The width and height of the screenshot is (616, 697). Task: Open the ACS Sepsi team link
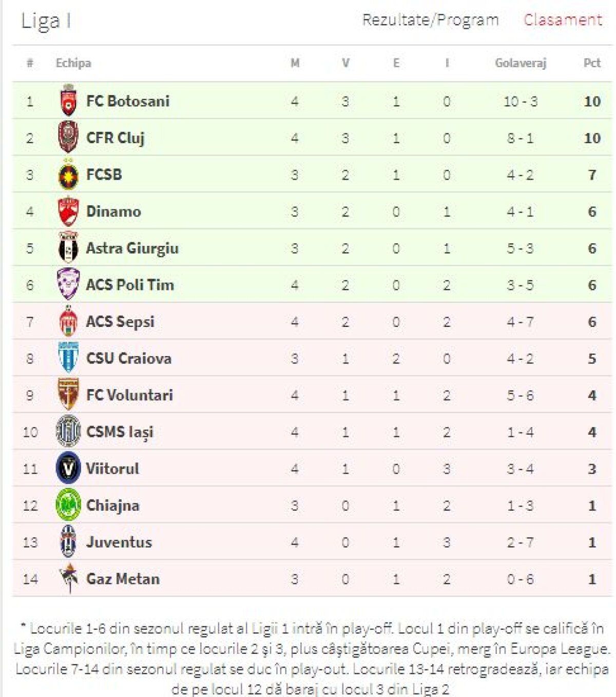pos(120,322)
